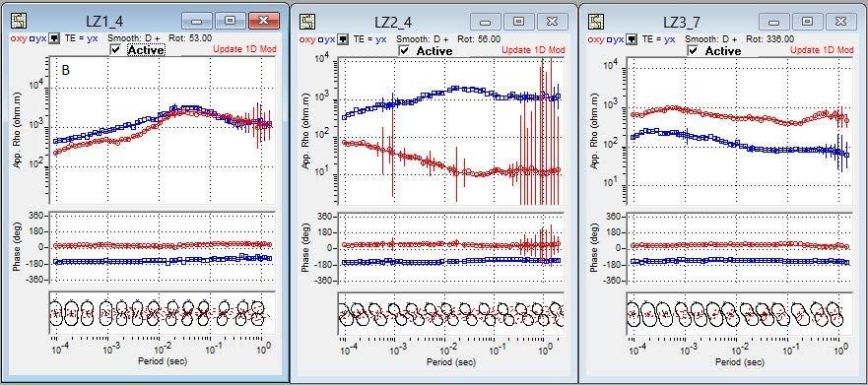
Task: Click the Rot: 56.00 value in LZ2_4
Action: pyautogui.click(x=480, y=39)
